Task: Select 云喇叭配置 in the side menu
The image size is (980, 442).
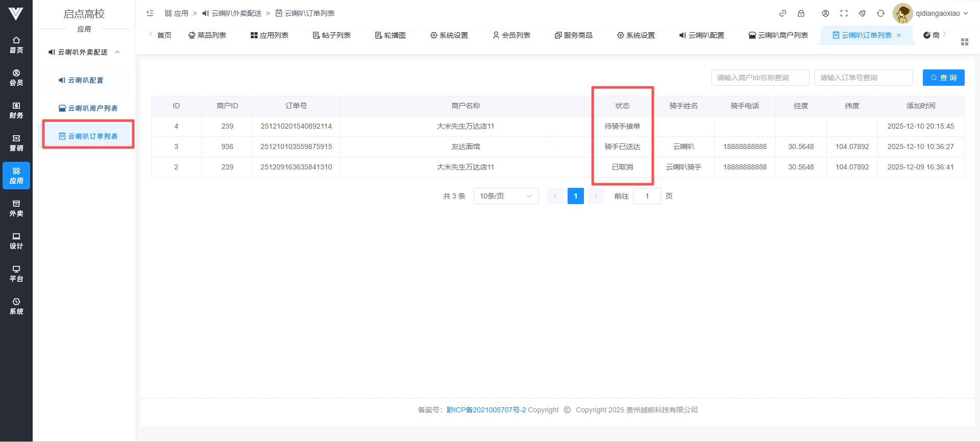Action: click(85, 80)
